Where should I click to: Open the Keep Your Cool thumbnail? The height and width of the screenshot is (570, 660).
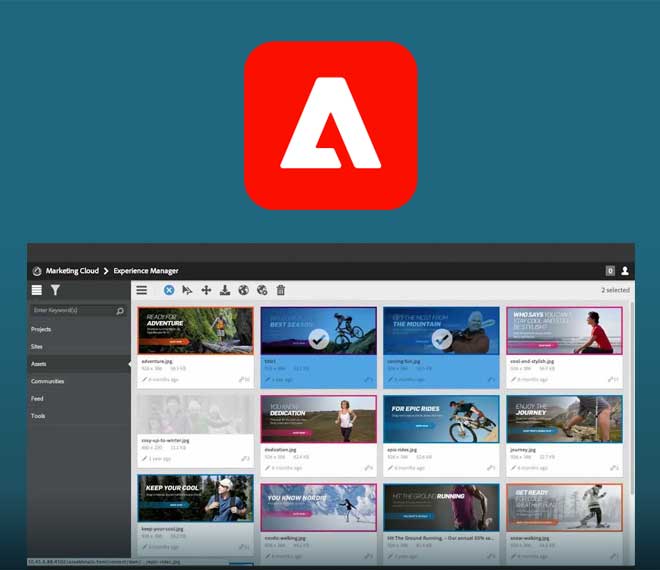point(195,498)
